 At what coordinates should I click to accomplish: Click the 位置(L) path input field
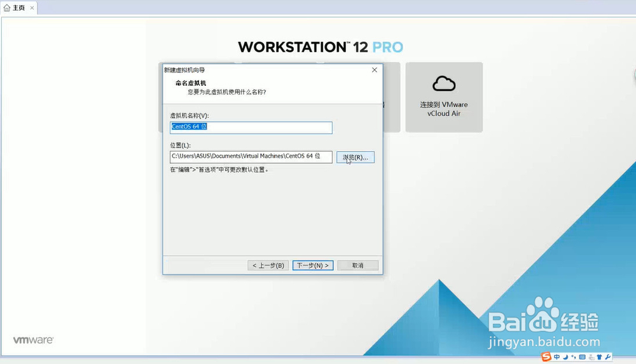click(251, 156)
